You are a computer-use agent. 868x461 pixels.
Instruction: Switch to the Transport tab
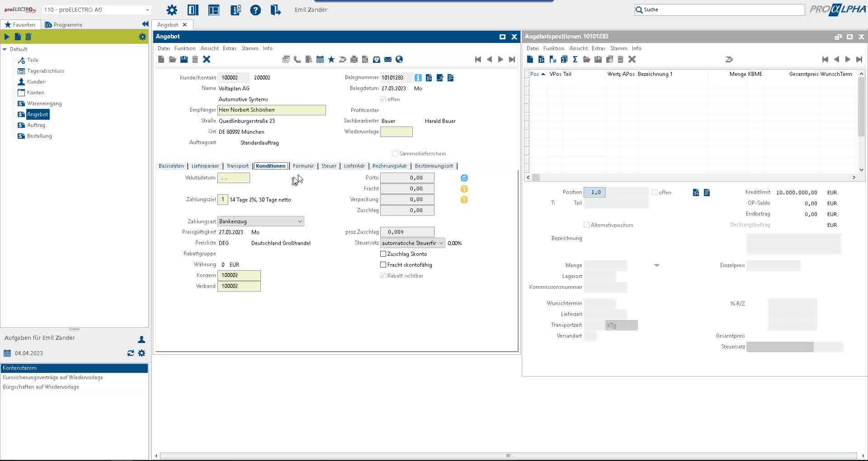tap(237, 166)
